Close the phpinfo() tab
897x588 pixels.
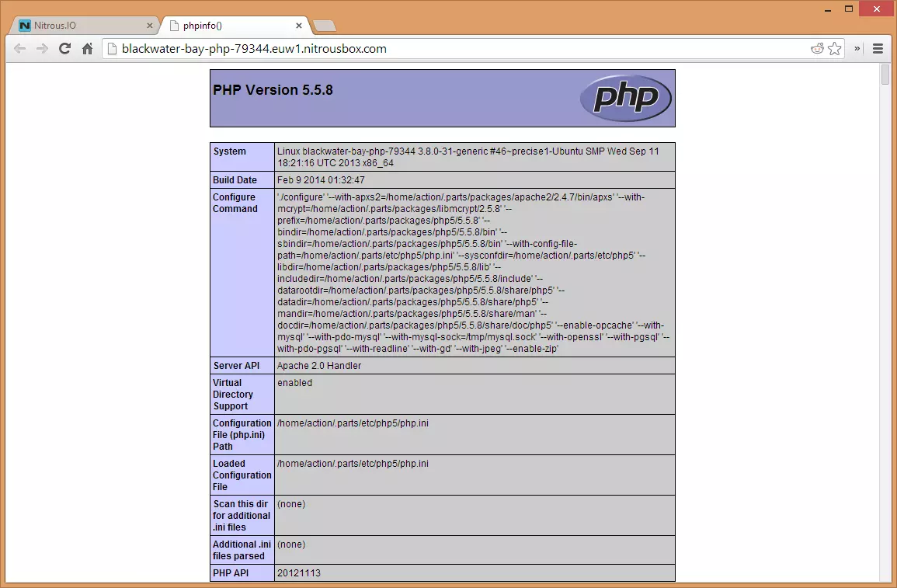(299, 25)
